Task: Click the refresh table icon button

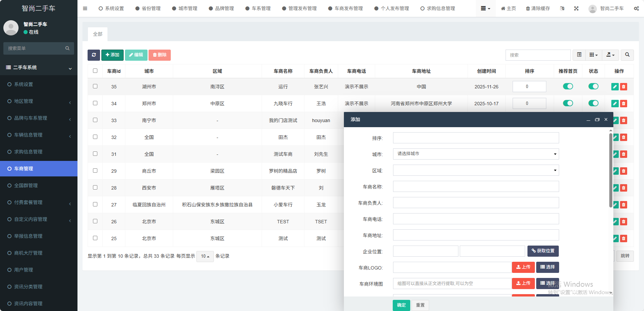Action: click(x=94, y=55)
